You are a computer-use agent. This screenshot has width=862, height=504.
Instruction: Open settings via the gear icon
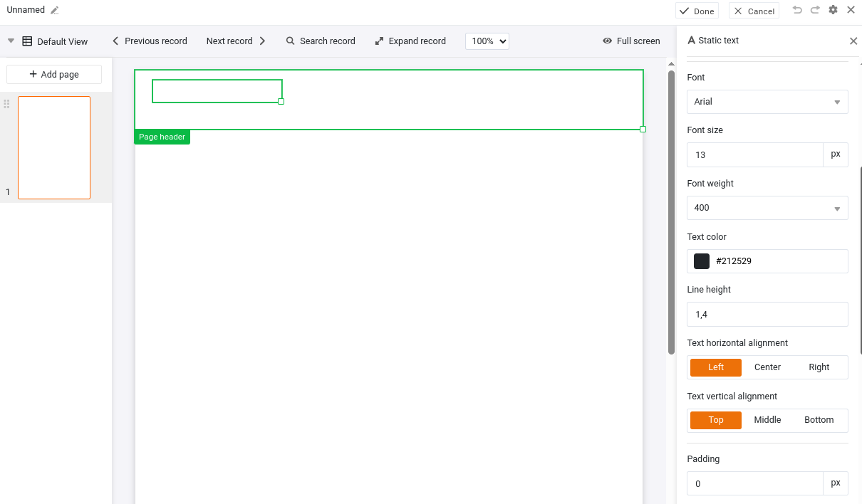tap(833, 10)
